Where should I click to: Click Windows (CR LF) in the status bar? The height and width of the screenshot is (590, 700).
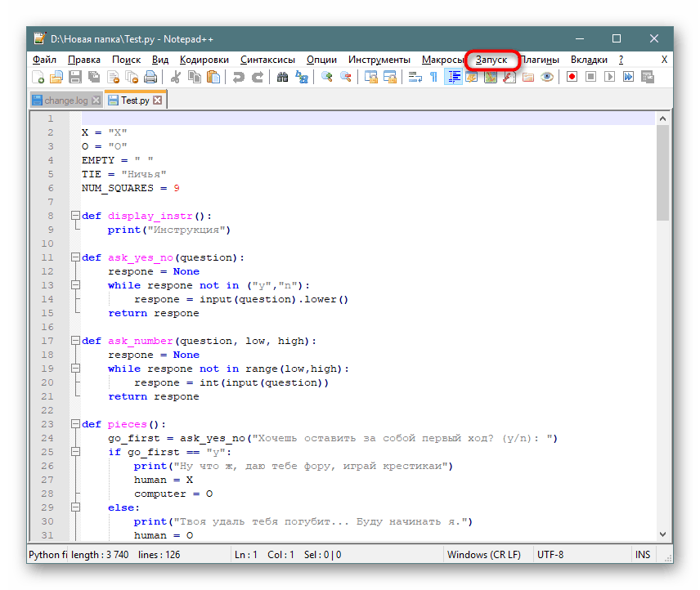tap(484, 555)
